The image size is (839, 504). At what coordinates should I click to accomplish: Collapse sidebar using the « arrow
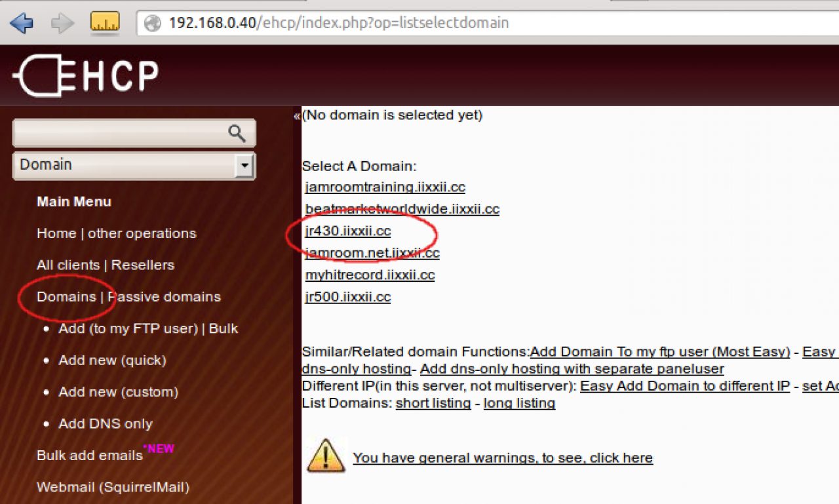(297, 115)
